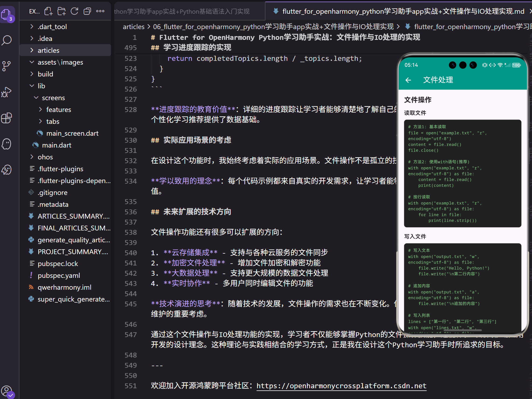Click the heading 未来扩展的技术方向

pos(197,212)
